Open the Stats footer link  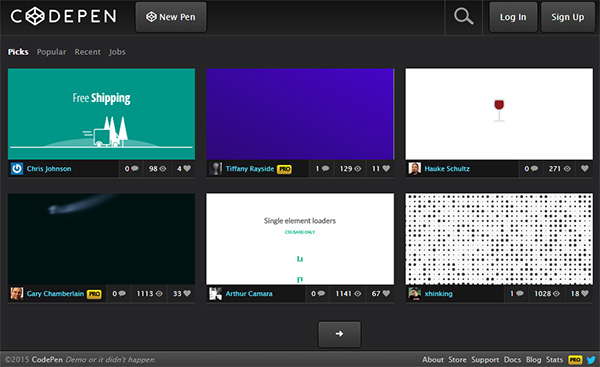(x=554, y=360)
